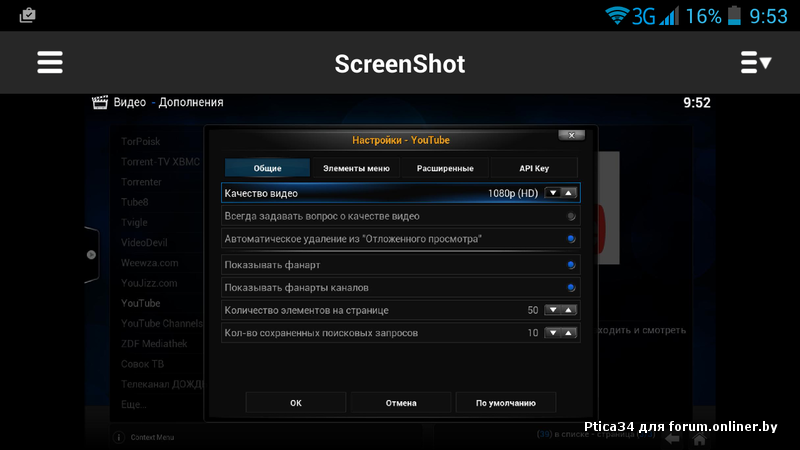Open the hamburger menu in ScreenShot app

[x=50, y=62]
